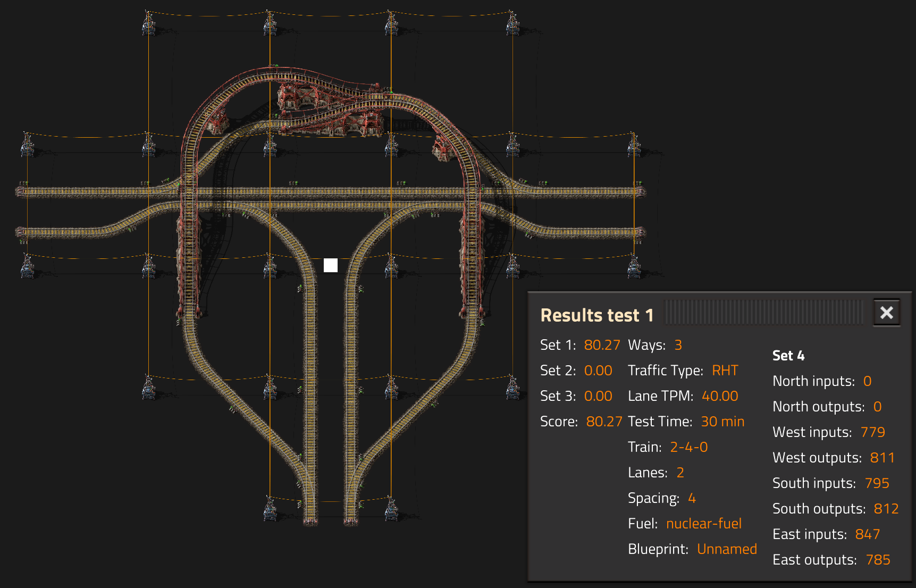Screen dimensions: 916x588
Task: Click the Lanes value 2
Action: pyautogui.click(x=680, y=473)
